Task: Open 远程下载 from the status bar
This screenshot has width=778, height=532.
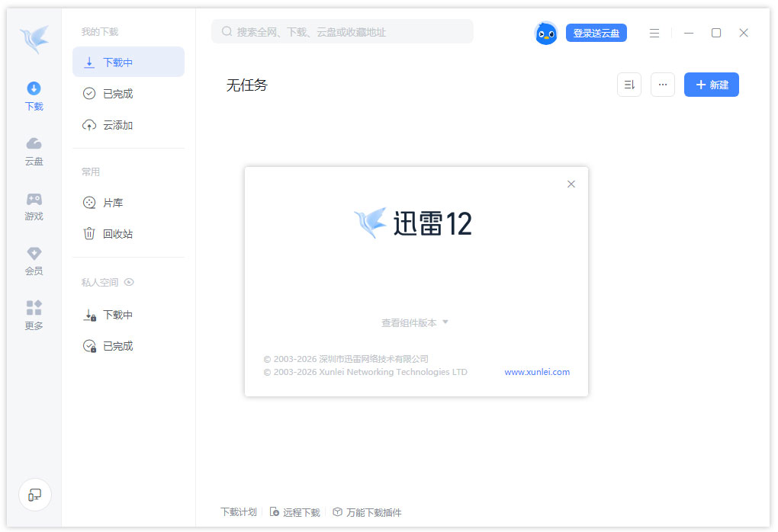Action: (x=294, y=511)
